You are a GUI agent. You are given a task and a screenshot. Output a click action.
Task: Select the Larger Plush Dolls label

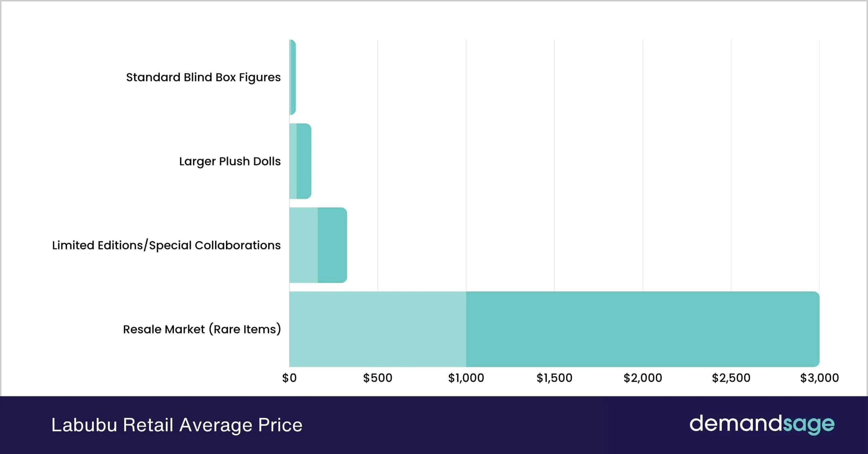(230, 161)
